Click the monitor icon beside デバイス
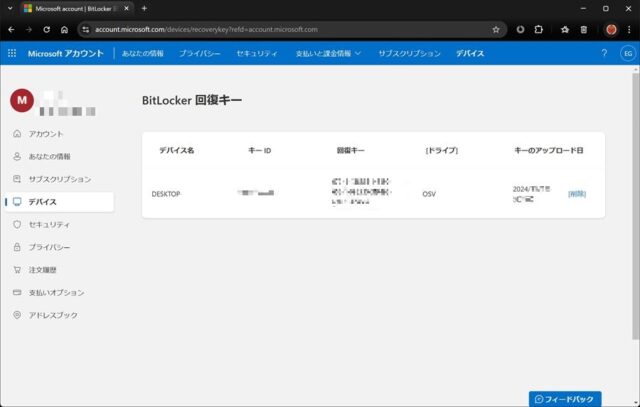 pyautogui.click(x=17, y=202)
